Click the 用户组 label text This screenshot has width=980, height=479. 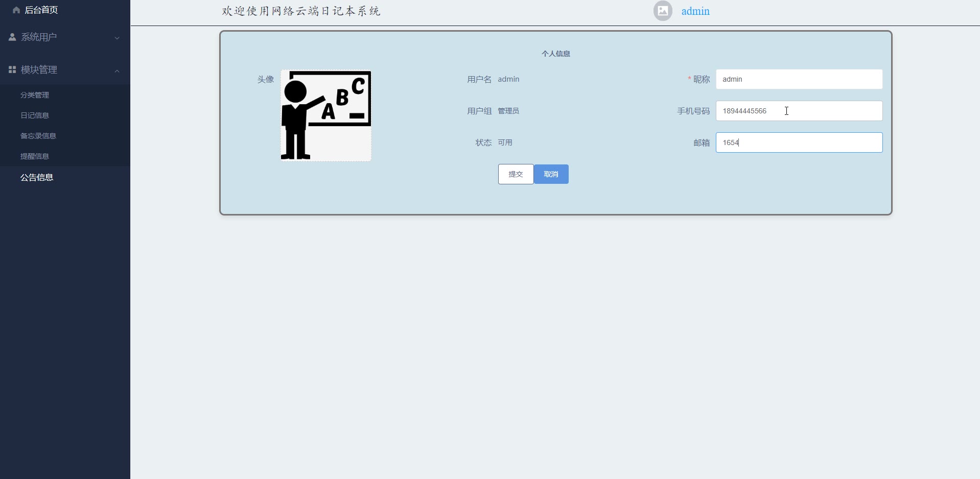[479, 111]
